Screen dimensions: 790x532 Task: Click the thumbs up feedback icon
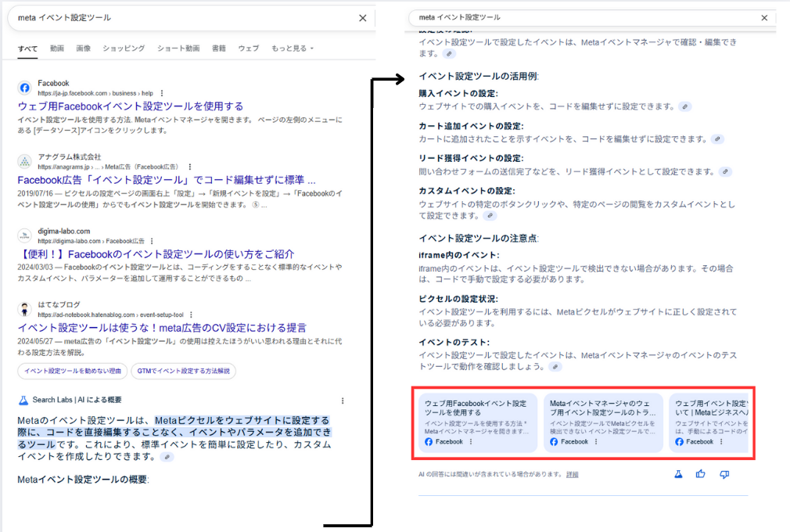[700, 474]
